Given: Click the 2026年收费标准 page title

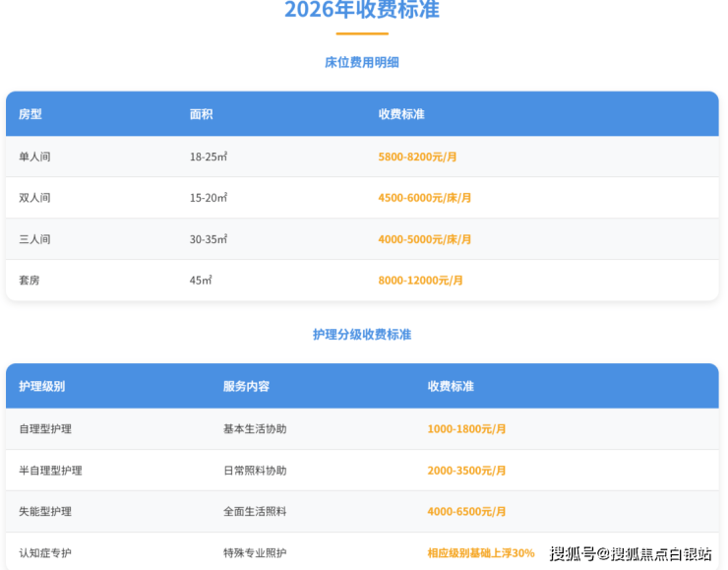Looking at the screenshot, I should point(362,11).
